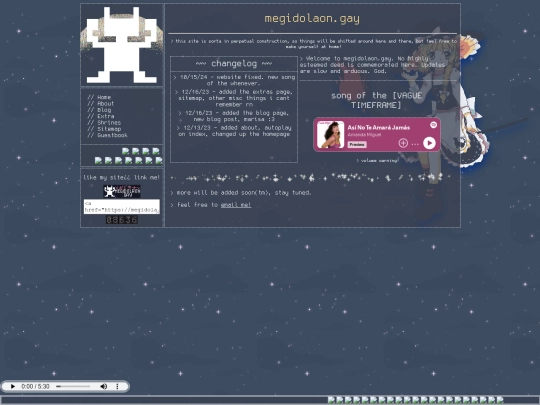The width and height of the screenshot is (540, 405).
Task: Open the Guestbook link
Action: pos(112,135)
